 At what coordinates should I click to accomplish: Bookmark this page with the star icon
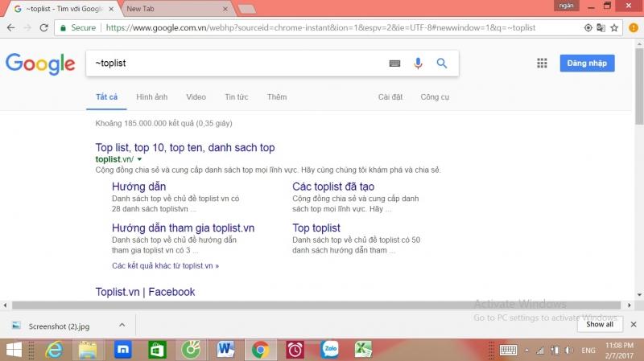pos(614,27)
